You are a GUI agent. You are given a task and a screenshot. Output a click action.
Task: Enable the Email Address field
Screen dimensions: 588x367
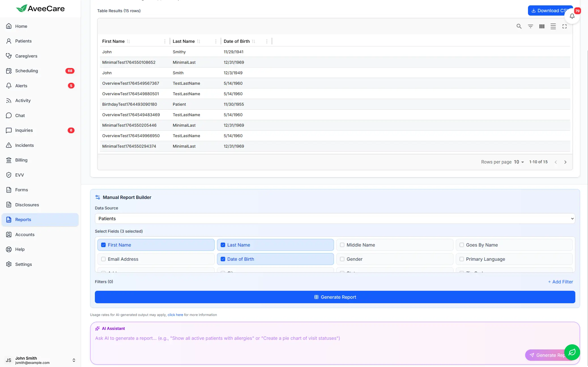(x=103, y=259)
